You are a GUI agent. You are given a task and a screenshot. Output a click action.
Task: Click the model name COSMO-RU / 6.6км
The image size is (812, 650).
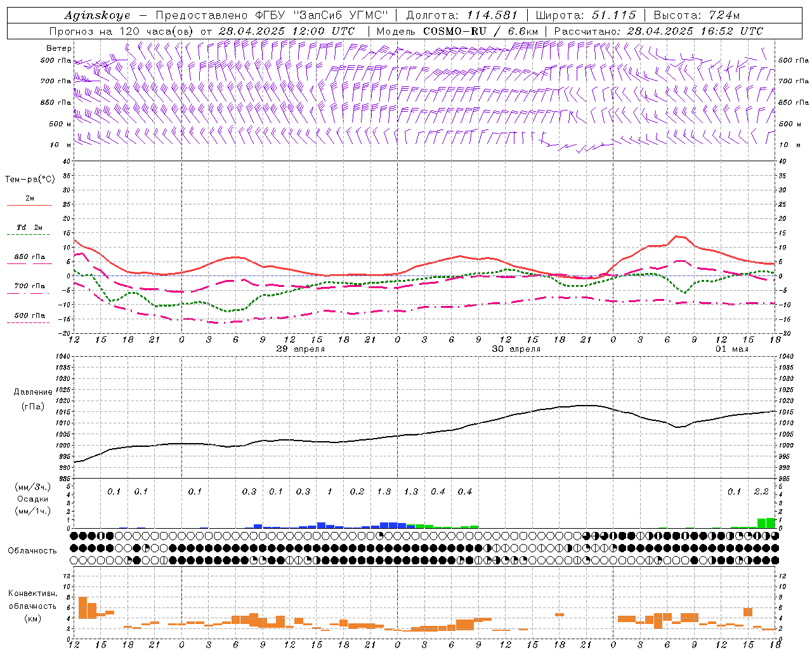click(x=481, y=31)
